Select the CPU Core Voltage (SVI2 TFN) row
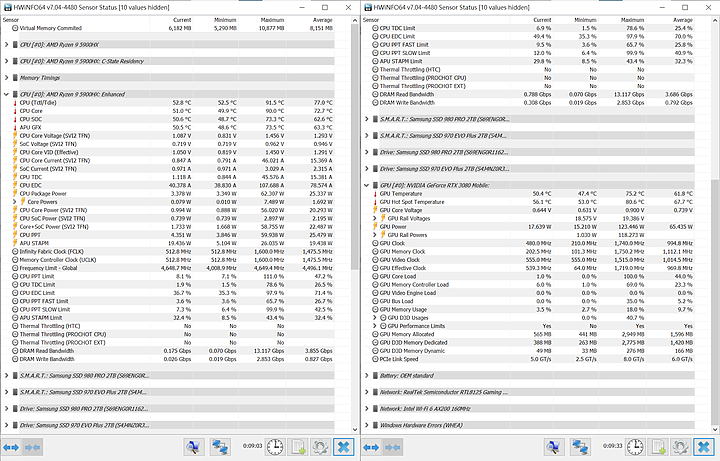 (173, 136)
